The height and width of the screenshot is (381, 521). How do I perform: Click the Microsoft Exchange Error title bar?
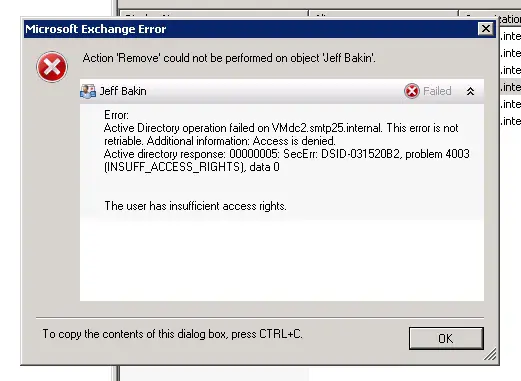coord(251,29)
